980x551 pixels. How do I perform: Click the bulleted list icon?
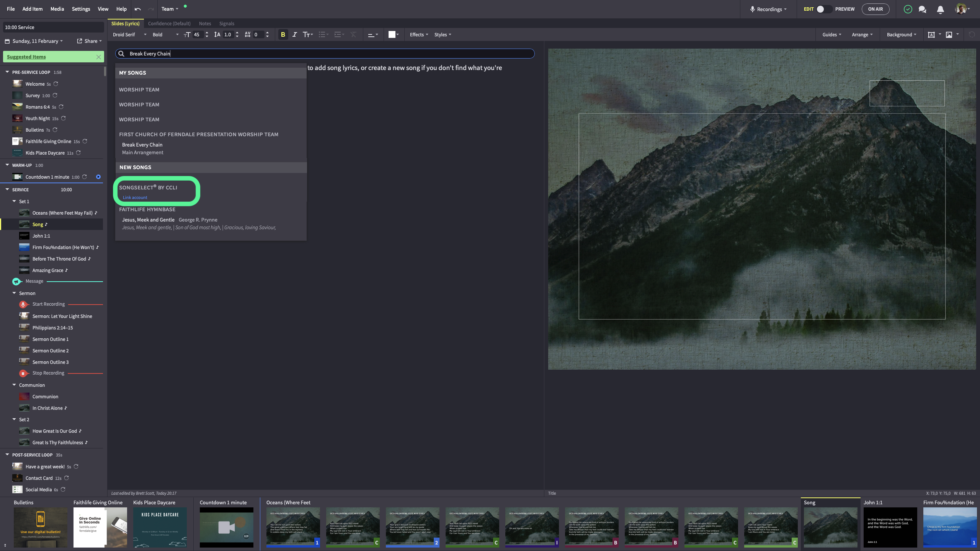pyautogui.click(x=323, y=34)
